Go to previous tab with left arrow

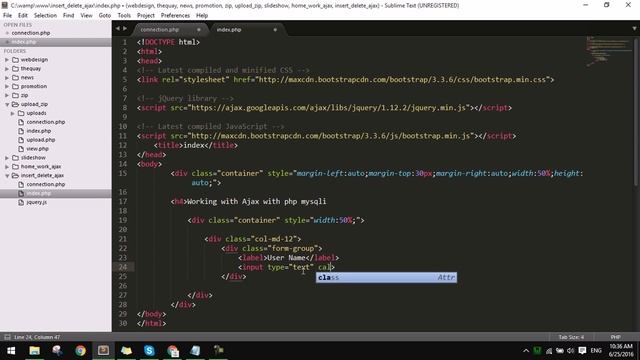(x=118, y=29)
